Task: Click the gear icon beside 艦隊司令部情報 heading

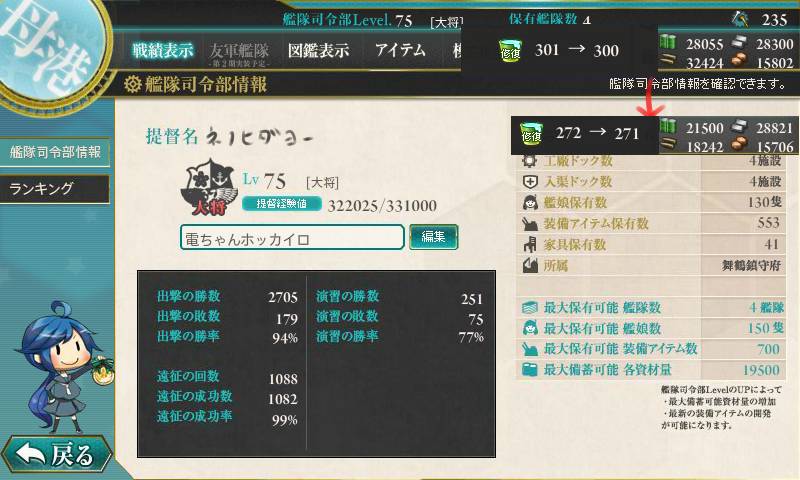Action: coord(132,84)
